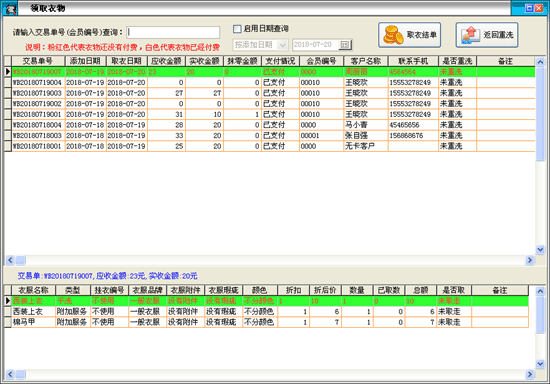The width and height of the screenshot is (550, 384).
Task: Click the 已取数 column header
Action: (x=389, y=290)
